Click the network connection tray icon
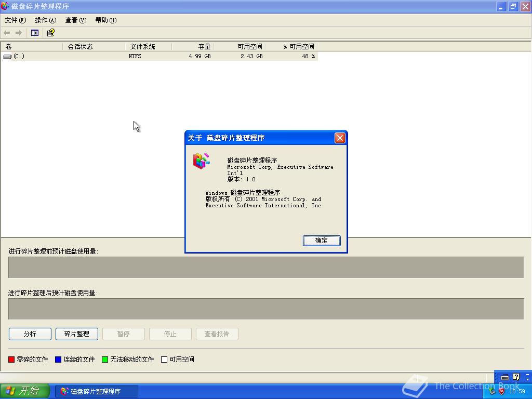Viewport: 532px width, 399px height. point(492,391)
